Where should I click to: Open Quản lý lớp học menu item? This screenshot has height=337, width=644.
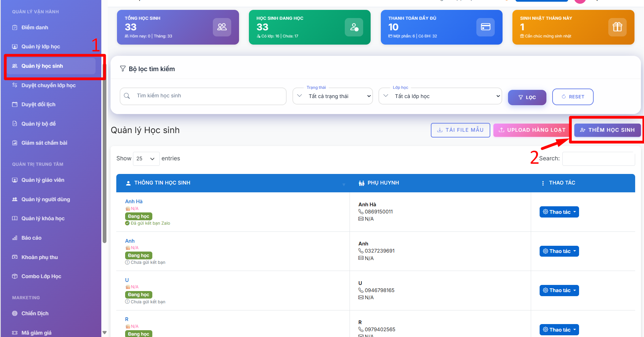(40, 47)
